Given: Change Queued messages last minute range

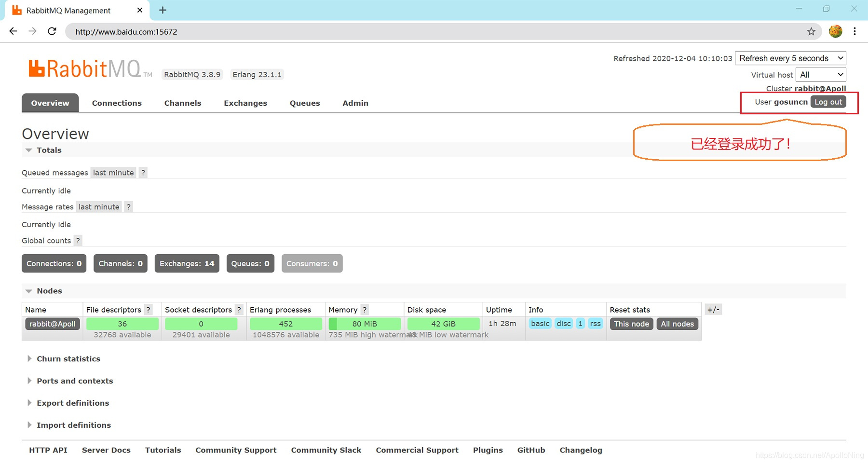Looking at the screenshot, I should click(x=113, y=173).
